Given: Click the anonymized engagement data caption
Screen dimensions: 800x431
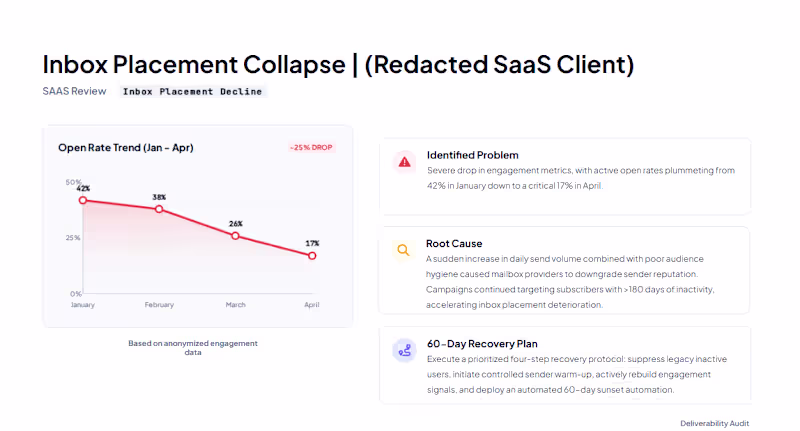Looking at the screenshot, I should (193, 347).
